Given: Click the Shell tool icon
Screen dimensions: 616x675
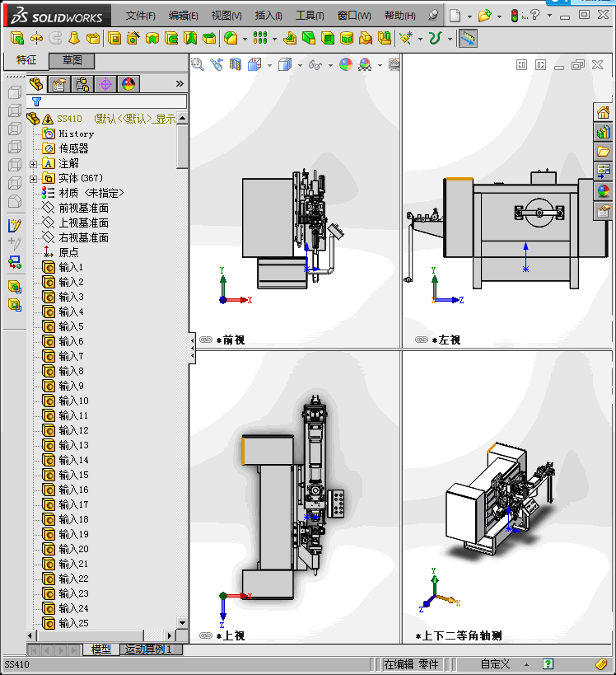Looking at the screenshot, I should 328,38.
